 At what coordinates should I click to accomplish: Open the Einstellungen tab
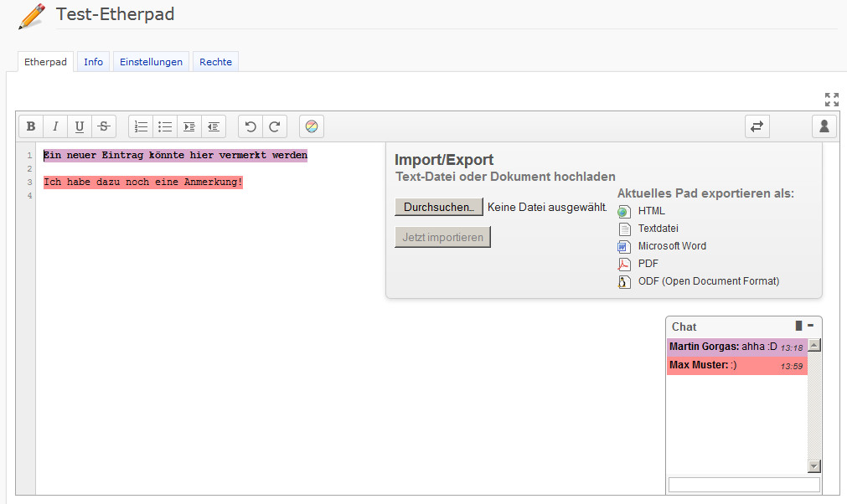click(x=151, y=62)
